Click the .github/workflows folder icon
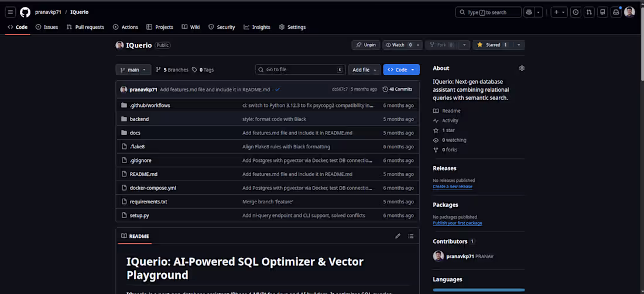Viewport: 644px width, 294px height. (x=124, y=105)
